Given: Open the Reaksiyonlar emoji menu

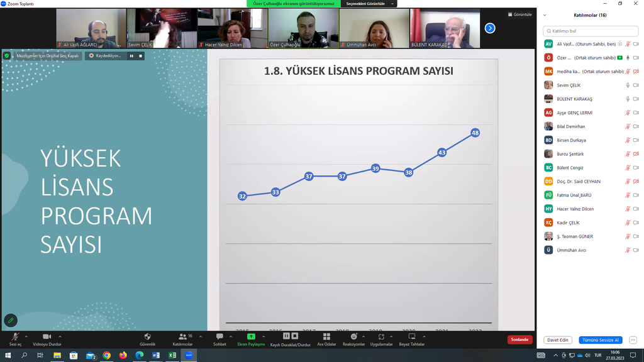Looking at the screenshot, I should [353, 337].
